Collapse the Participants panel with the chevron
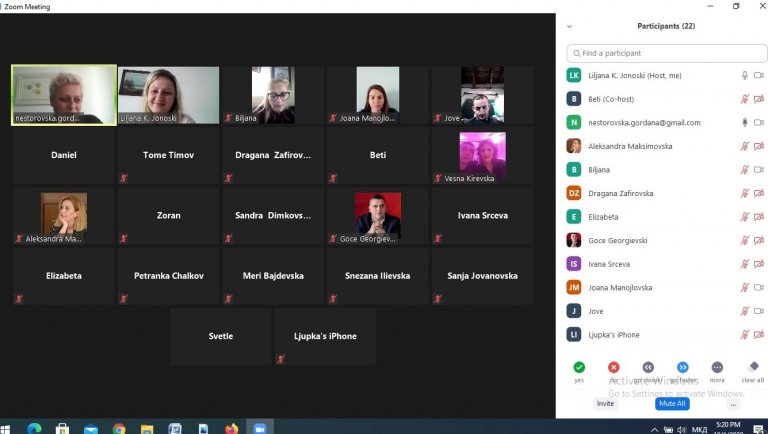The height and width of the screenshot is (434, 768). click(570, 27)
